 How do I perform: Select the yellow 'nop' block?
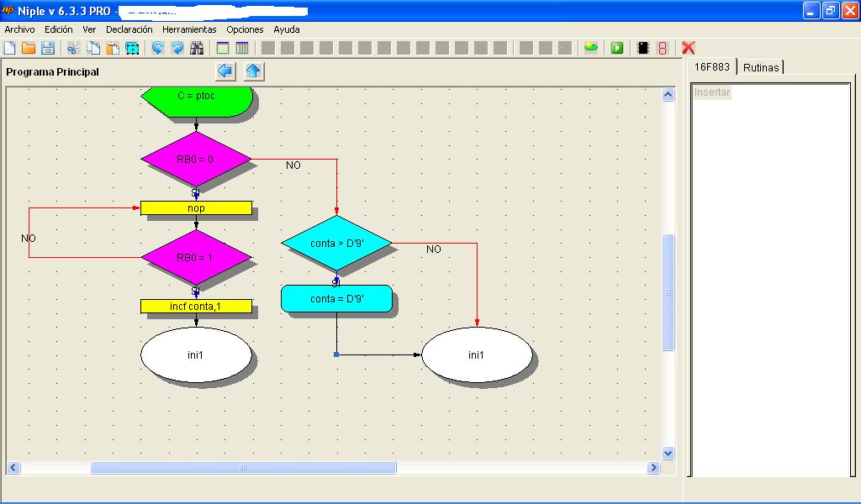[196, 208]
